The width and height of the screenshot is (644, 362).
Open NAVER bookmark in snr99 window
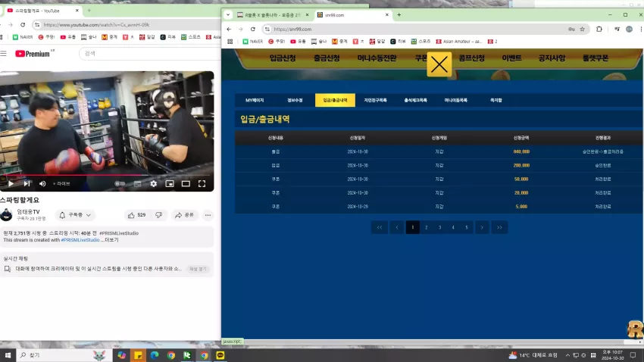(252, 42)
